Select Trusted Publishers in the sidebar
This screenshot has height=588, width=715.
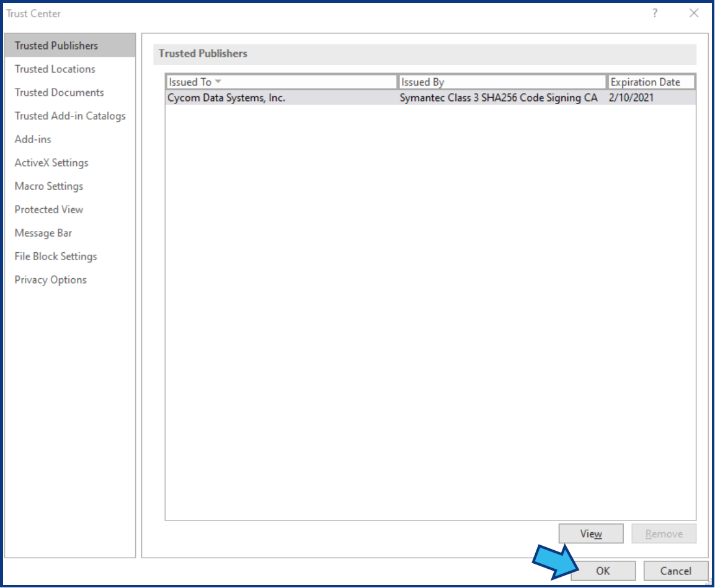70,46
